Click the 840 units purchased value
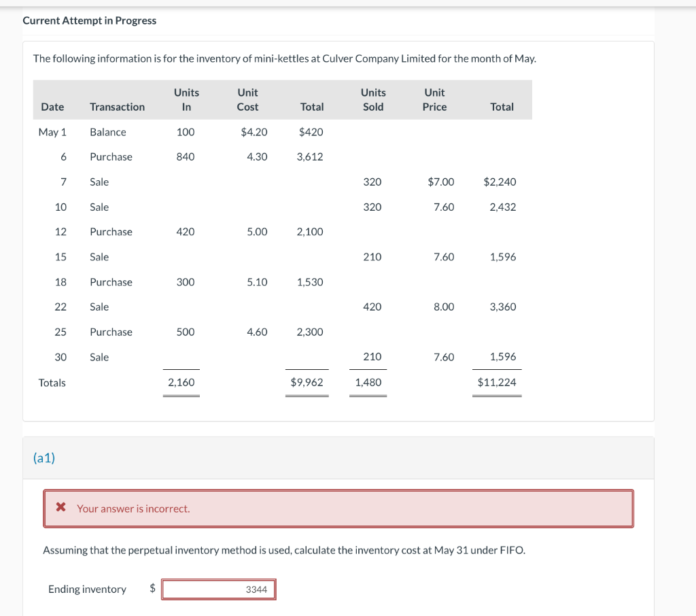696x616 pixels. click(186, 156)
